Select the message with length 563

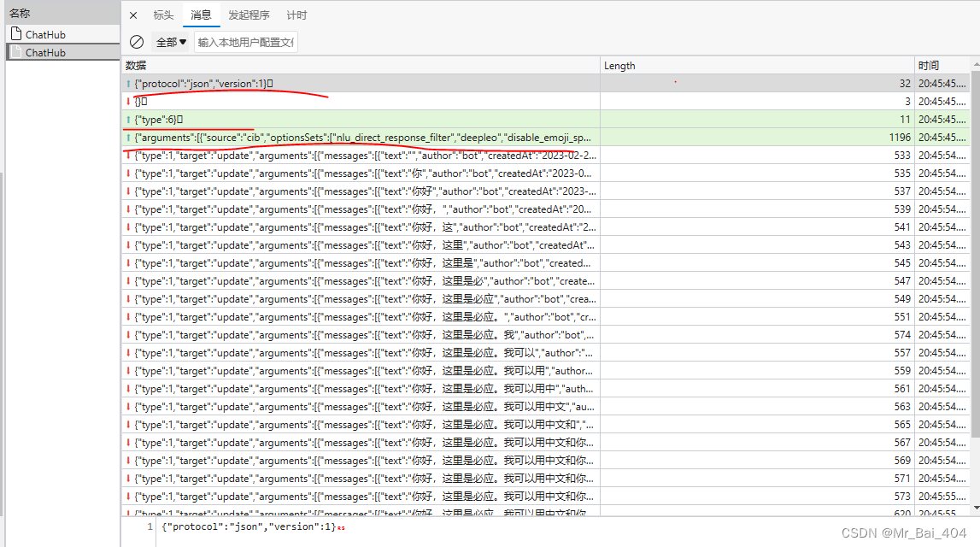546,406
